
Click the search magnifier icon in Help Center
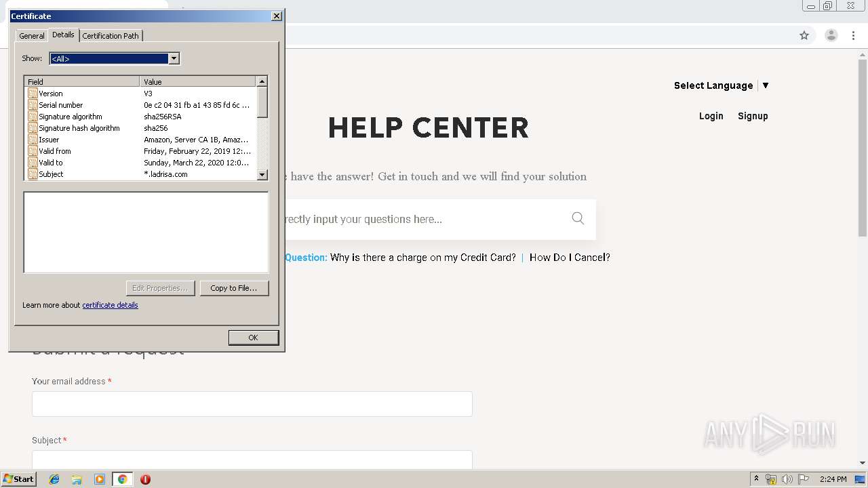[578, 218]
